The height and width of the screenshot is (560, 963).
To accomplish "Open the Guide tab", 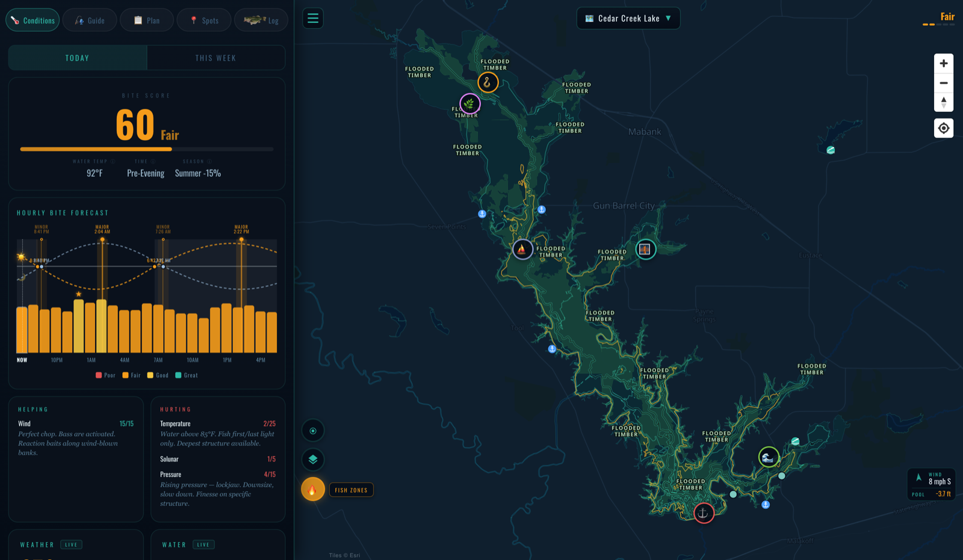I will pos(90,20).
